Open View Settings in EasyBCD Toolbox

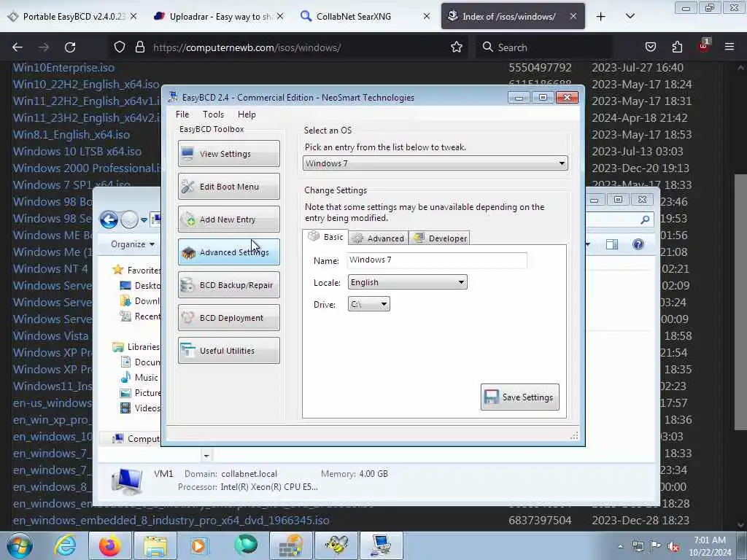[x=228, y=154]
